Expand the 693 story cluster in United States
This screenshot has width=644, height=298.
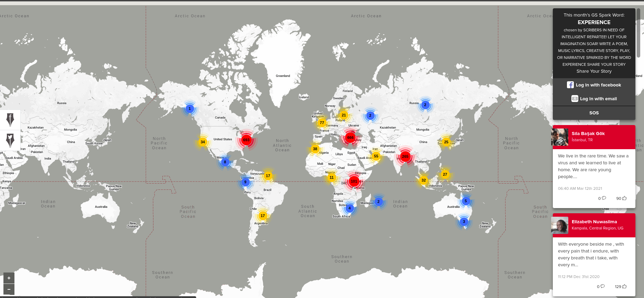click(246, 140)
